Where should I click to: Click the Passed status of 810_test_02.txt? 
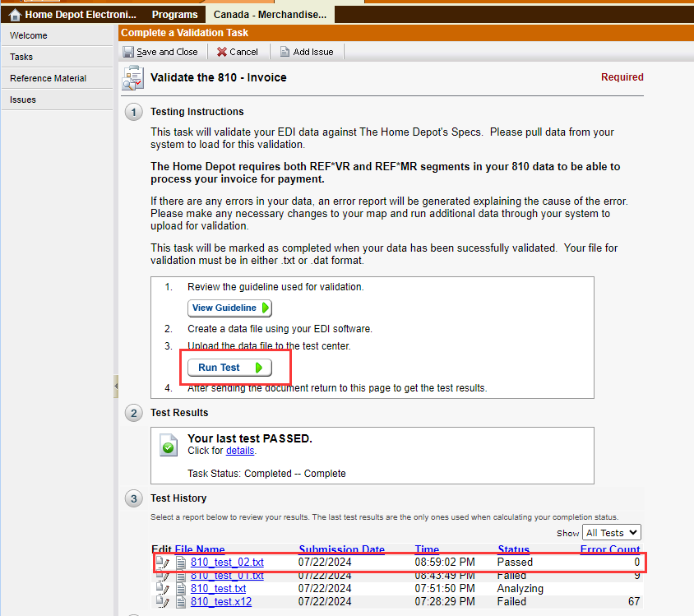[x=515, y=562]
